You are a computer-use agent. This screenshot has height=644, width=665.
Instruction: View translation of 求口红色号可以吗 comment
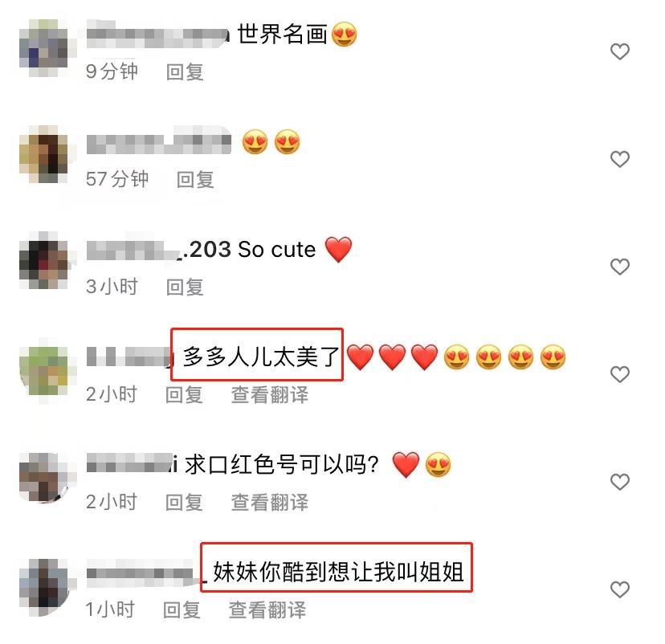270,503
